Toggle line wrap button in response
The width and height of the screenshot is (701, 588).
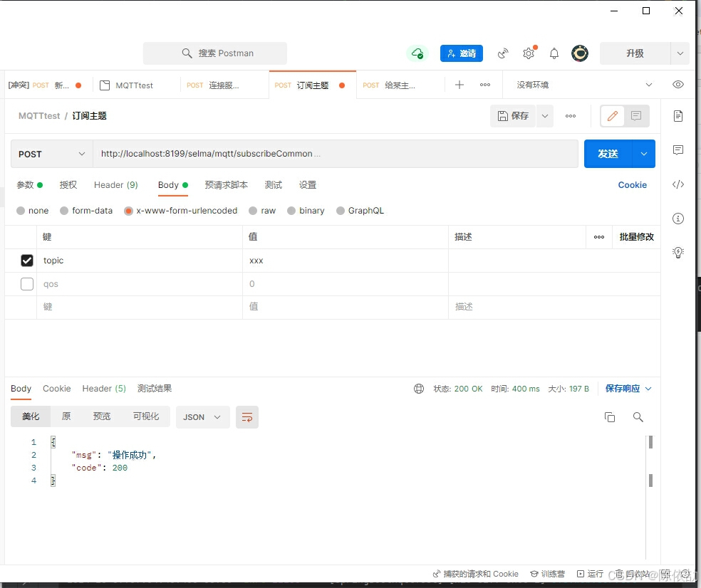pyautogui.click(x=246, y=417)
